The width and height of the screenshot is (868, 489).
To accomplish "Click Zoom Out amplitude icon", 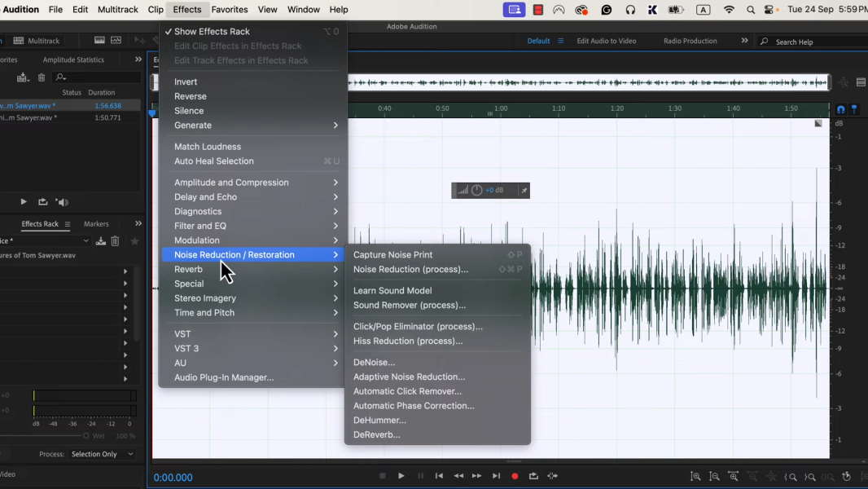I will click(714, 476).
